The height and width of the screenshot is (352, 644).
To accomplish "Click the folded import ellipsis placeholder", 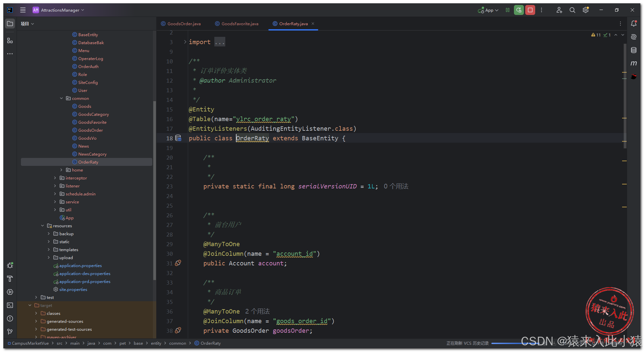I will click(220, 42).
